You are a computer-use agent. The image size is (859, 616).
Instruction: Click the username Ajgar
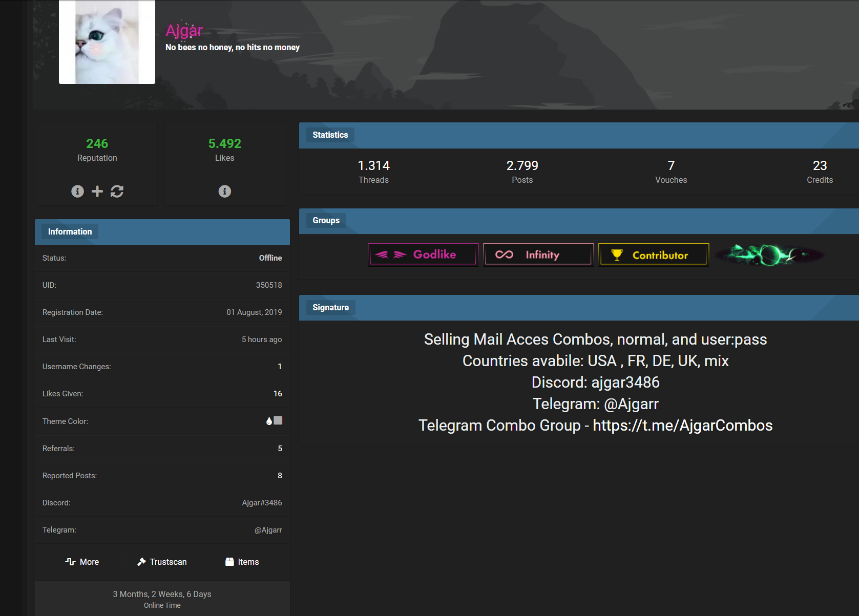pyautogui.click(x=184, y=31)
